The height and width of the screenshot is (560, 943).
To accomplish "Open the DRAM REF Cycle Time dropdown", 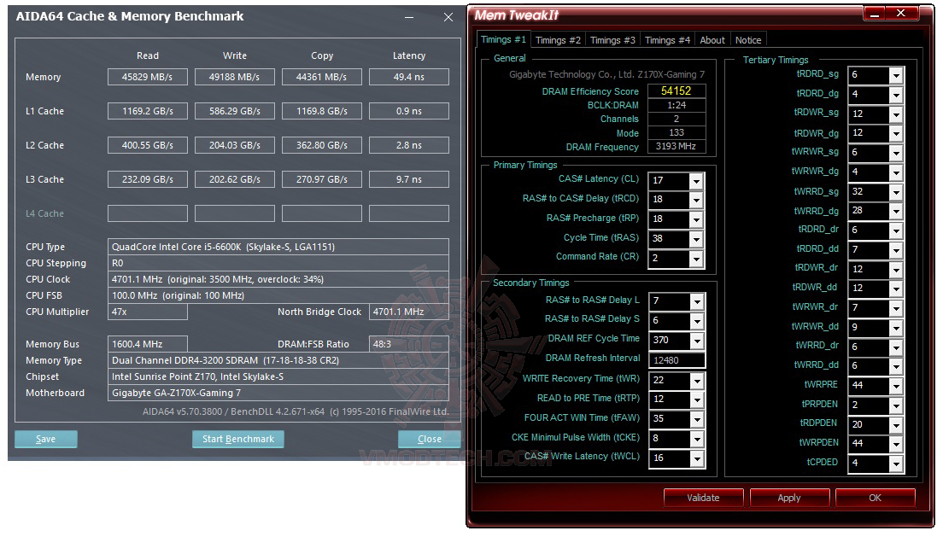I will click(x=696, y=341).
